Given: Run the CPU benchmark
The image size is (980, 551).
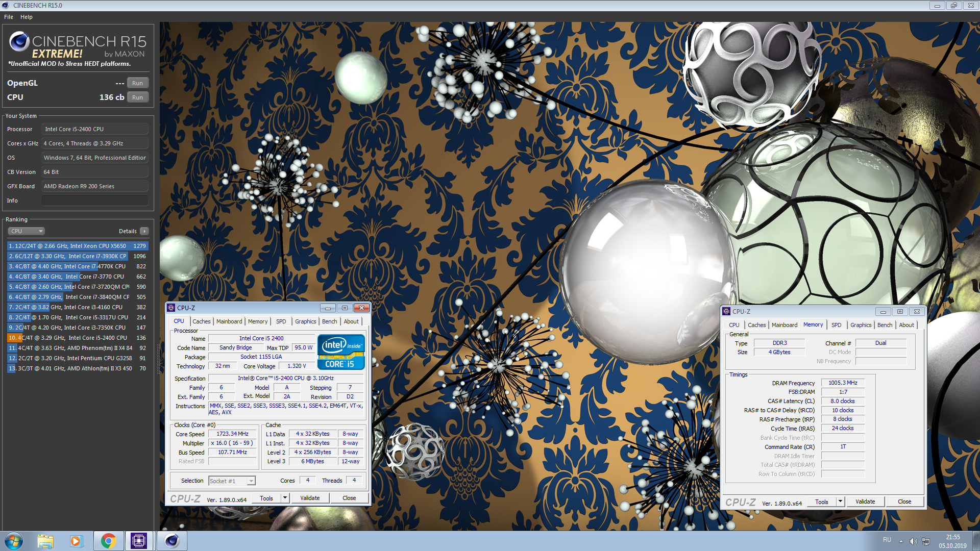Looking at the screenshot, I should [138, 97].
